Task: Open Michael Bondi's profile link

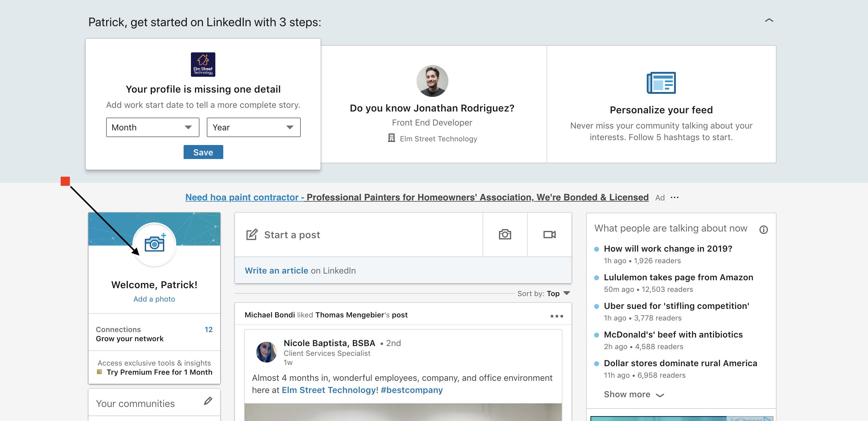Action: (x=270, y=315)
